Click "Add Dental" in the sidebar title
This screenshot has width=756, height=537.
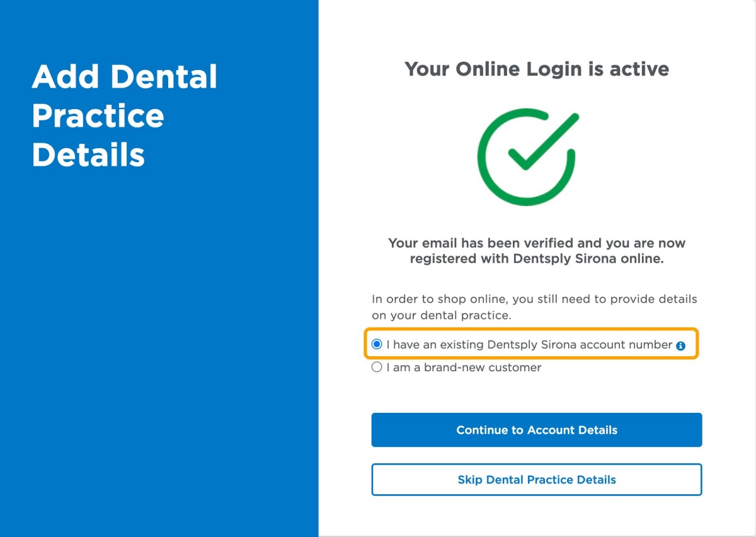pyautogui.click(x=124, y=77)
